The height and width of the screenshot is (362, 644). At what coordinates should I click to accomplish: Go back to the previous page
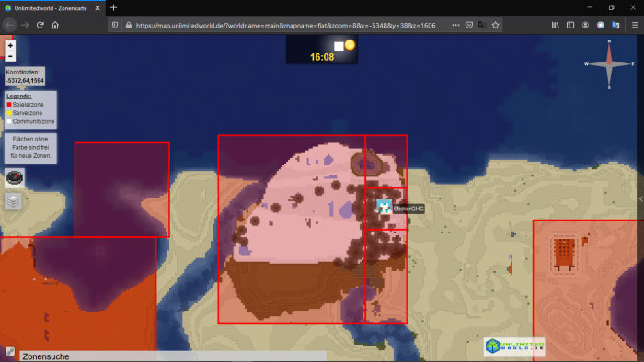click(9, 25)
